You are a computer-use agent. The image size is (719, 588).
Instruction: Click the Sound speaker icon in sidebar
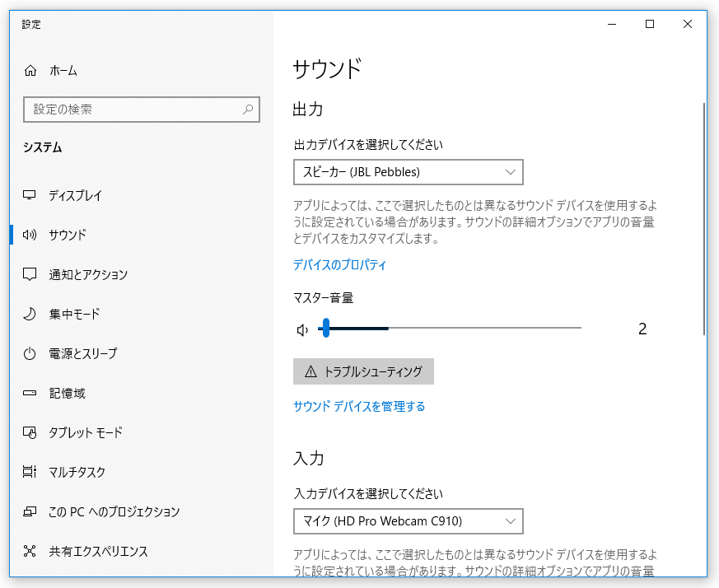30,235
